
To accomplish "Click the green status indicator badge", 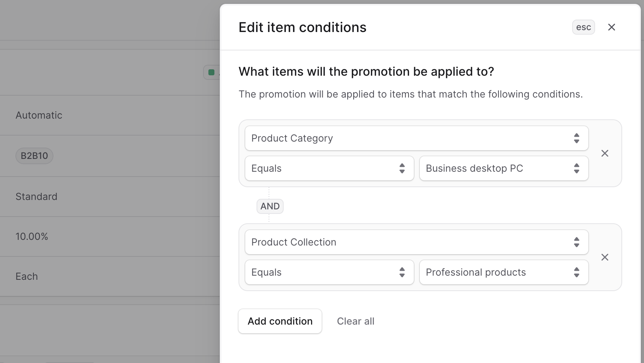I will [x=211, y=72].
